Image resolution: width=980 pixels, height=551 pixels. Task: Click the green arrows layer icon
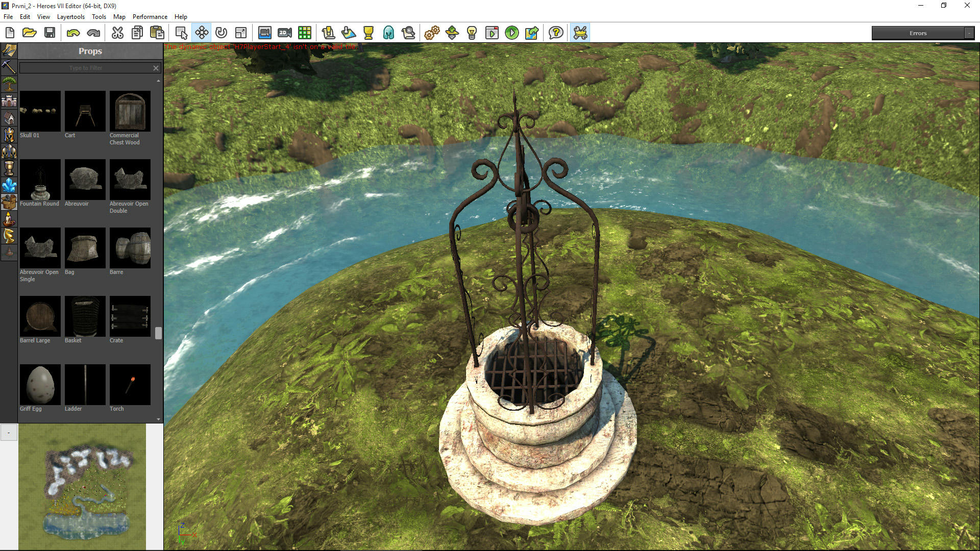(x=452, y=33)
